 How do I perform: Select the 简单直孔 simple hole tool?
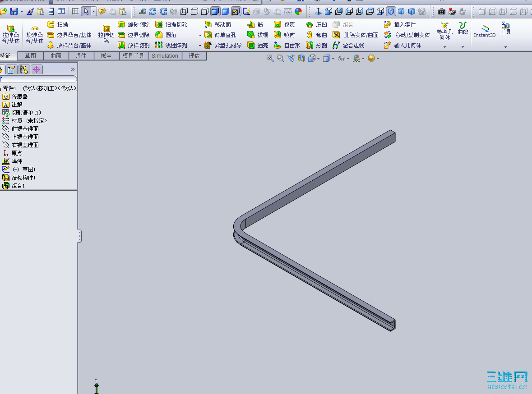(220, 35)
